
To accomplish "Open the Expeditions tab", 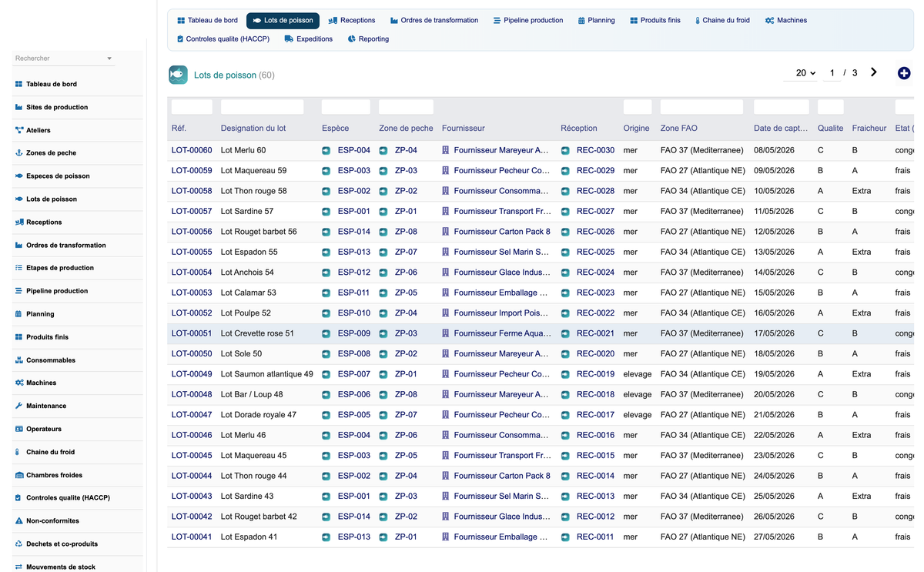I will (309, 39).
